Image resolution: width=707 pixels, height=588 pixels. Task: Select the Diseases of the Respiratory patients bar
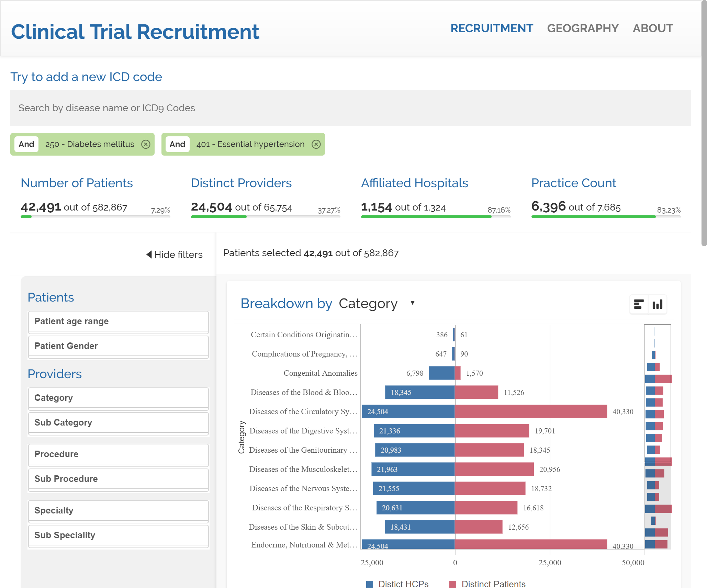pyautogui.click(x=486, y=508)
